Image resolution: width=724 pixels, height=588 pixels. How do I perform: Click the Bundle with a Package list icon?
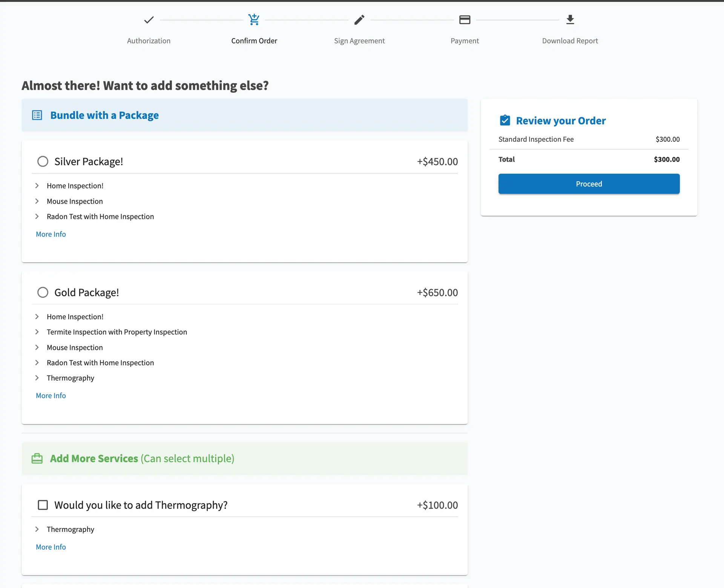37,115
